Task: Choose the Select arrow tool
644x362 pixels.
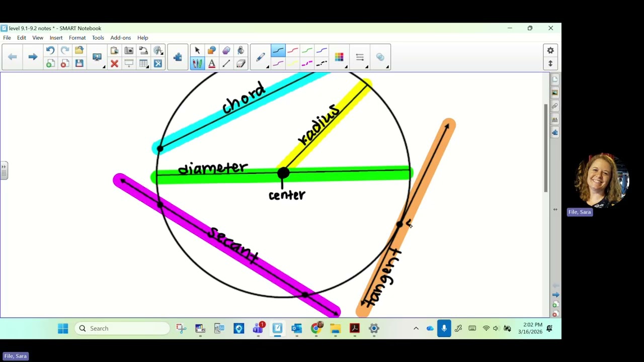Action: coord(197,50)
